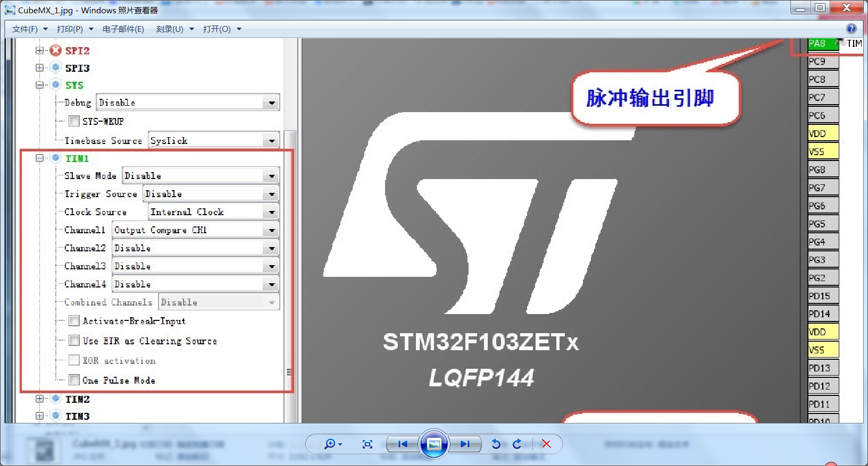This screenshot has height=466, width=868.
Task: Select the SPI3 tree label
Action: pyautogui.click(x=78, y=68)
